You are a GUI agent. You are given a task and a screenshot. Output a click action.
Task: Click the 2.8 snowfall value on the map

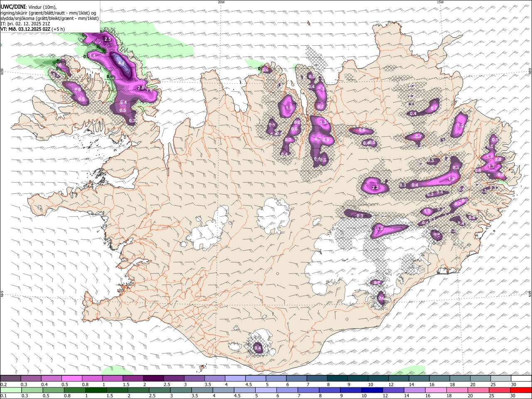[x=140, y=88]
